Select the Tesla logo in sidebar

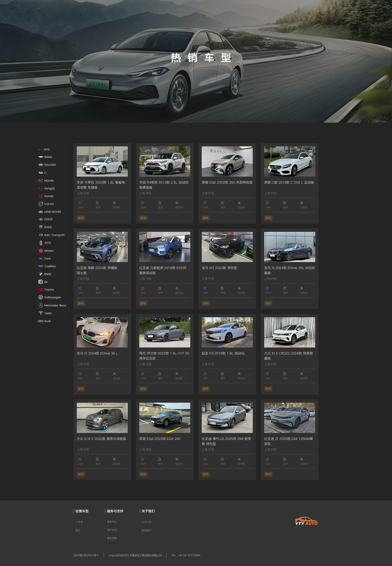coord(40,313)
